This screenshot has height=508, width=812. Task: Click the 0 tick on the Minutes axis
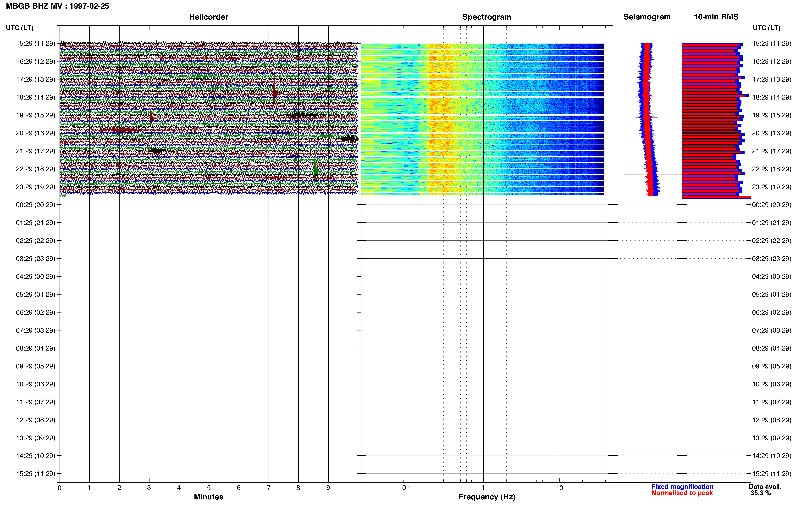click(x=59, y=488)
